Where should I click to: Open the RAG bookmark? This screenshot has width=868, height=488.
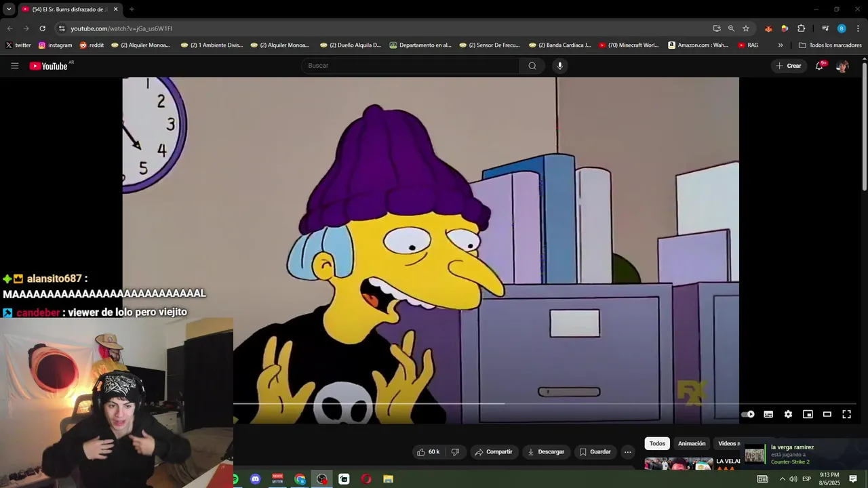point(749,45)
